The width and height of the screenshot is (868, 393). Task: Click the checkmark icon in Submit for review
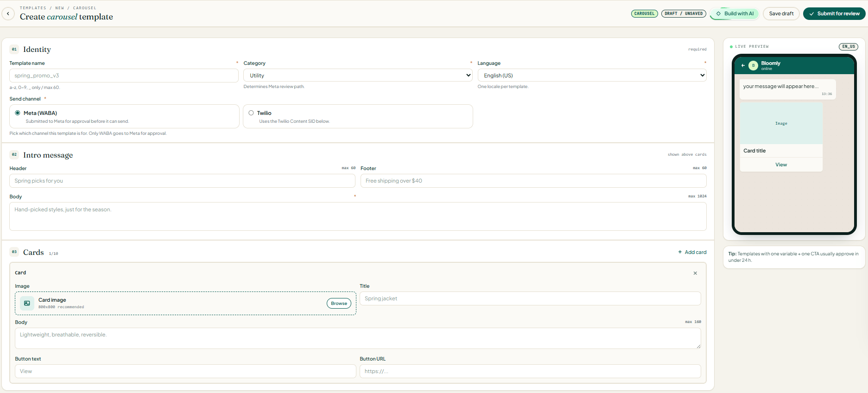[x=811, y=14]
